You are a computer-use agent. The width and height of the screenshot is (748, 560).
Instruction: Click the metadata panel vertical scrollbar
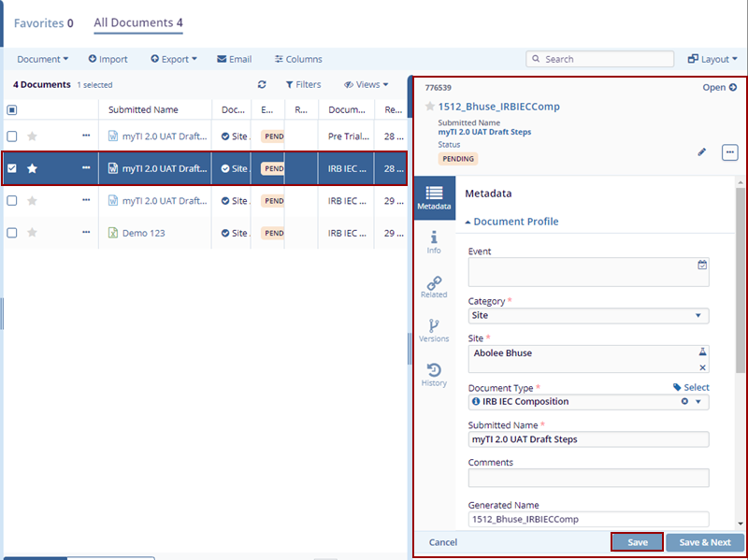741,280
